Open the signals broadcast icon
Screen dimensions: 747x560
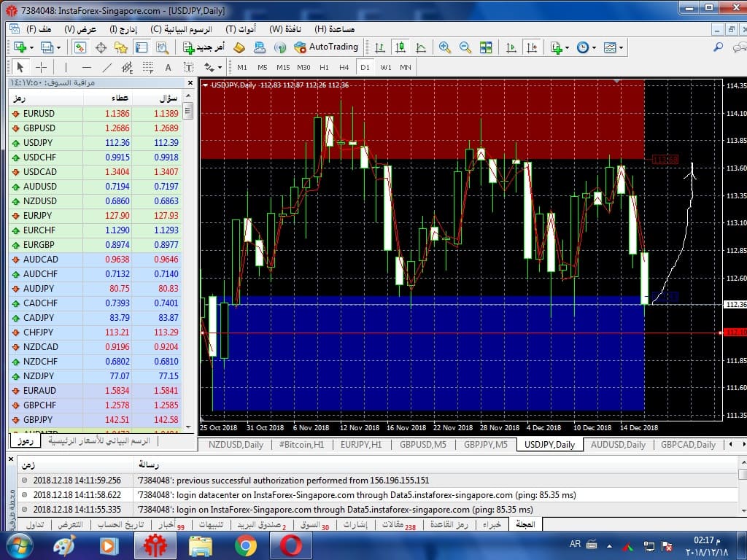click(x=280, y=47)
